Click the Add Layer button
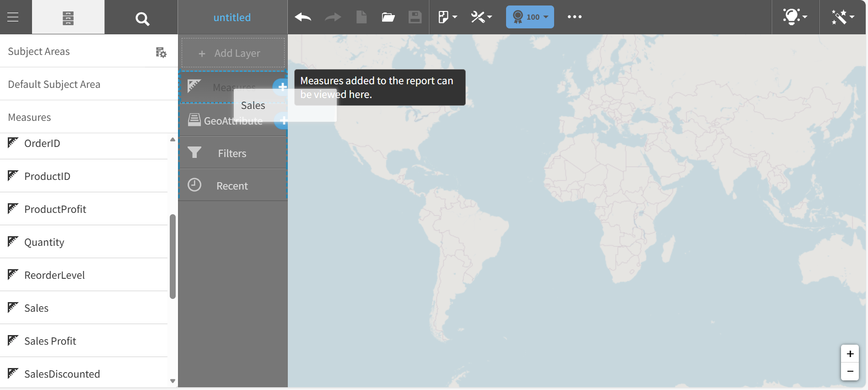Image resolution: width=868 pixels, height=390 pixels. (x=233, y=53)
